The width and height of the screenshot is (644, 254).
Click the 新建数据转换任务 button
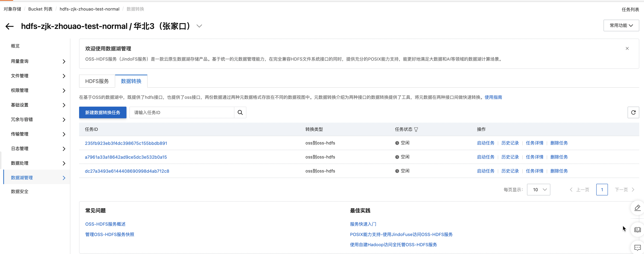[x=102, y=112]
